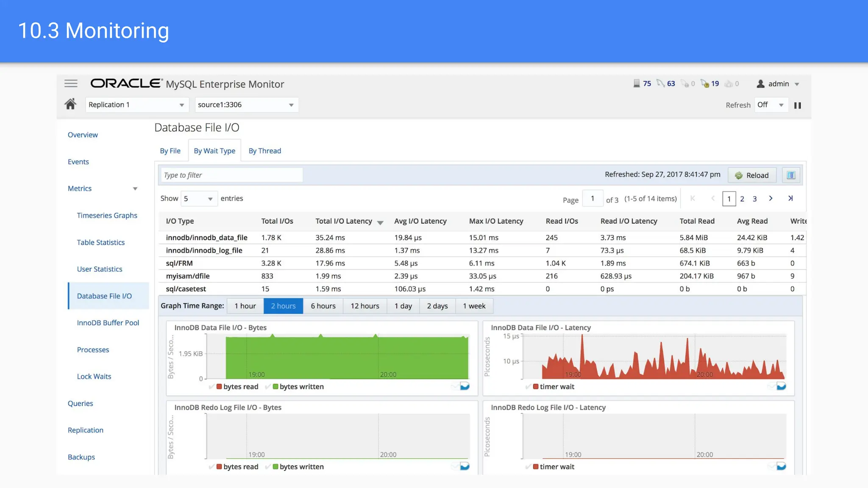
Task: Change Show entries count dropdown
Action: click(x=199, y=198)
